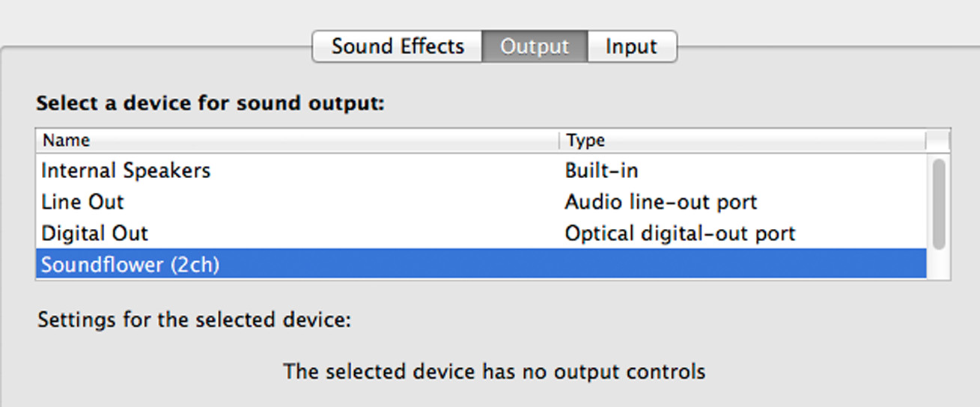Click the Audio line-out port entry
The image size is (980, 407).
pos(661,202)
